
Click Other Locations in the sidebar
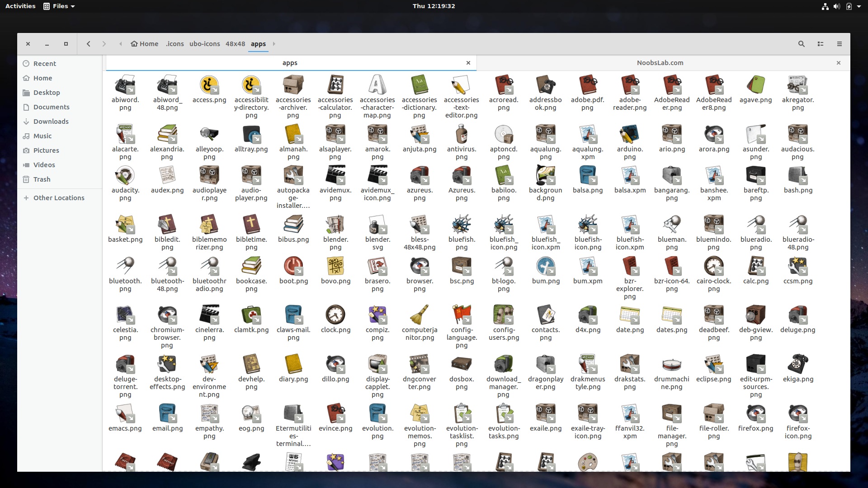tap(59, 198)
